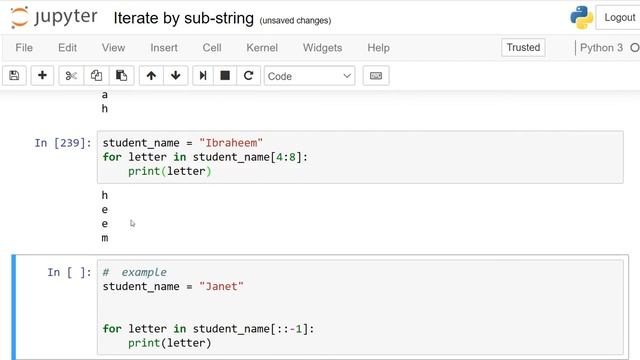Cut the selected cell with scissors icon
Screen dimensions: 640x360
click(71, 76)
